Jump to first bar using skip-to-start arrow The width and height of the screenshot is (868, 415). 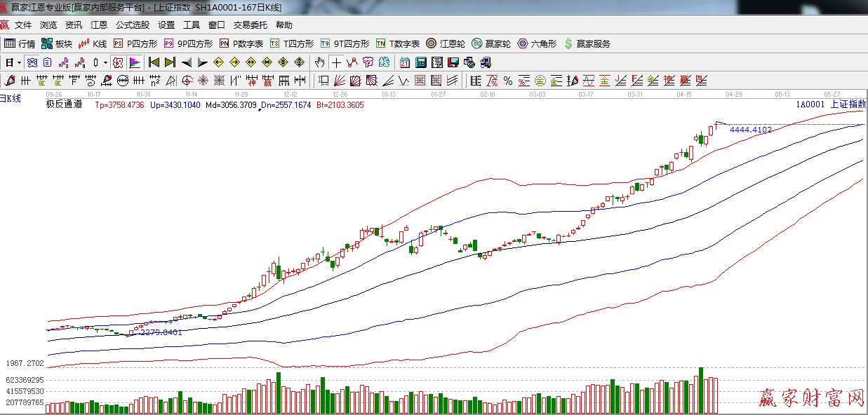[154, 62]
